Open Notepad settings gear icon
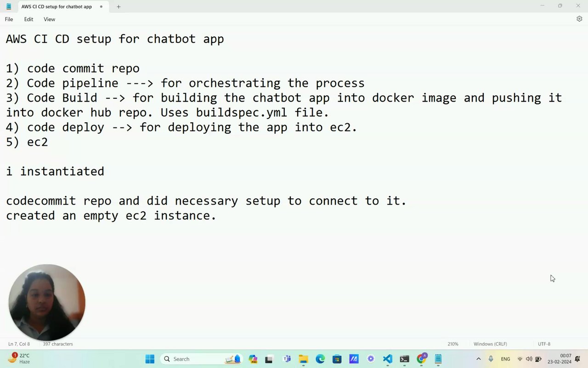 click(x=579, y=19)
